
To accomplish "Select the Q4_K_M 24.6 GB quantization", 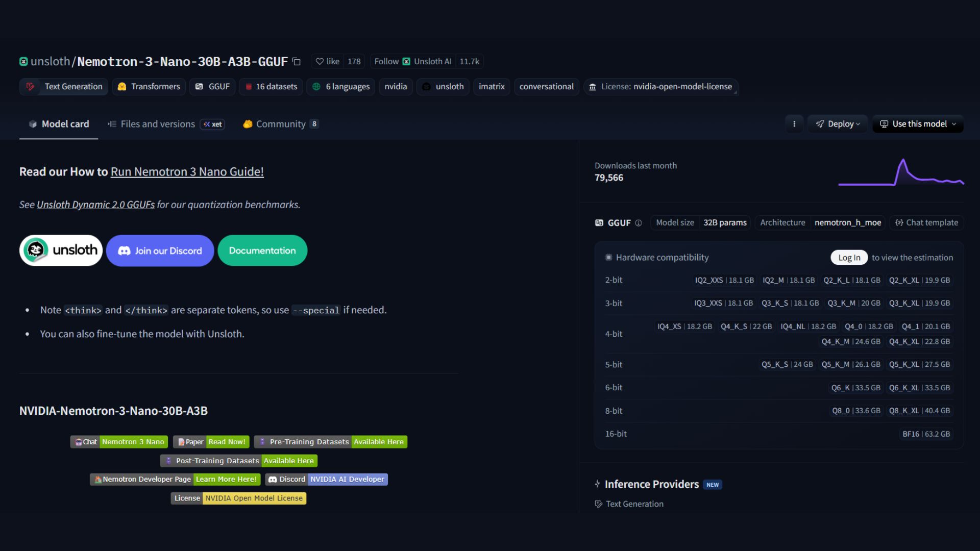I will pyautogui.click(x=851, y=342).
